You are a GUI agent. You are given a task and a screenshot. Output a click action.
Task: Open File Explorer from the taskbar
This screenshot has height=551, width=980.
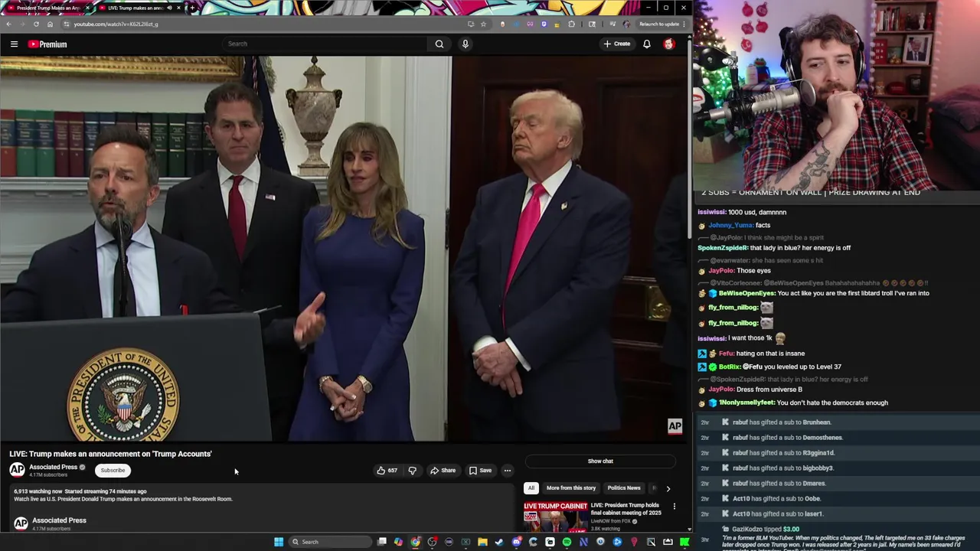click(x=482, y=542)
